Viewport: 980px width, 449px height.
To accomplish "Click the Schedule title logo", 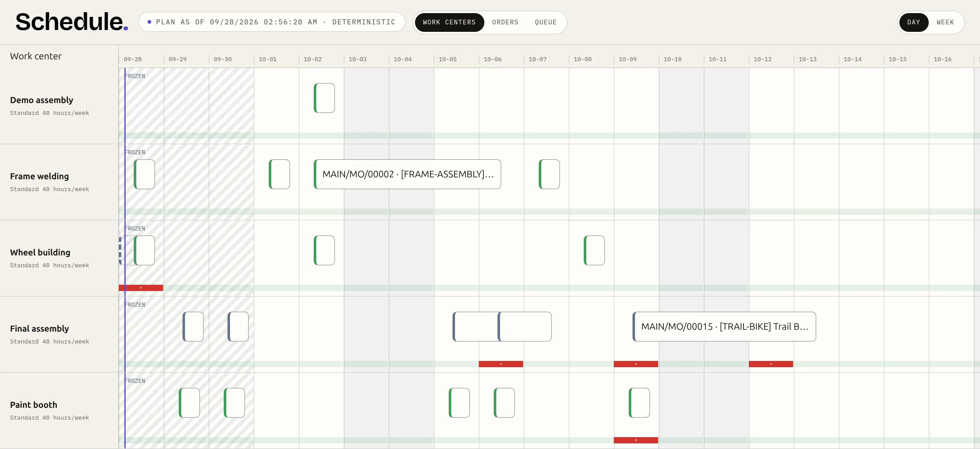I will coord(72,22).
